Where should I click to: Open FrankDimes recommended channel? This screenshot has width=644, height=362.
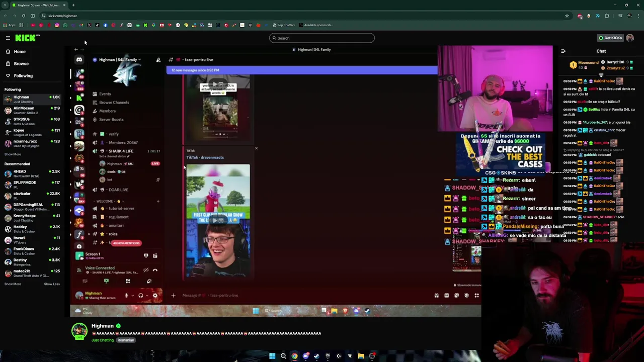click(32, 251)
